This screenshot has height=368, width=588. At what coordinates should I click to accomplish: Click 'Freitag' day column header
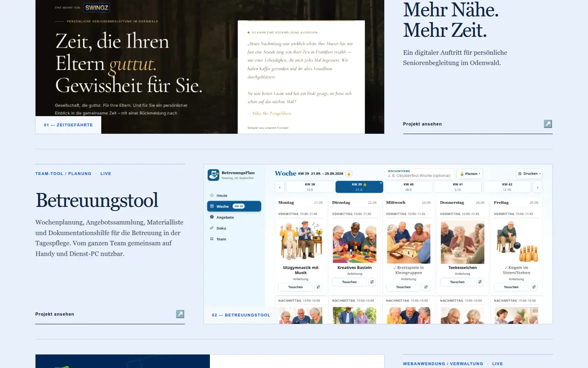coord(501,203)
